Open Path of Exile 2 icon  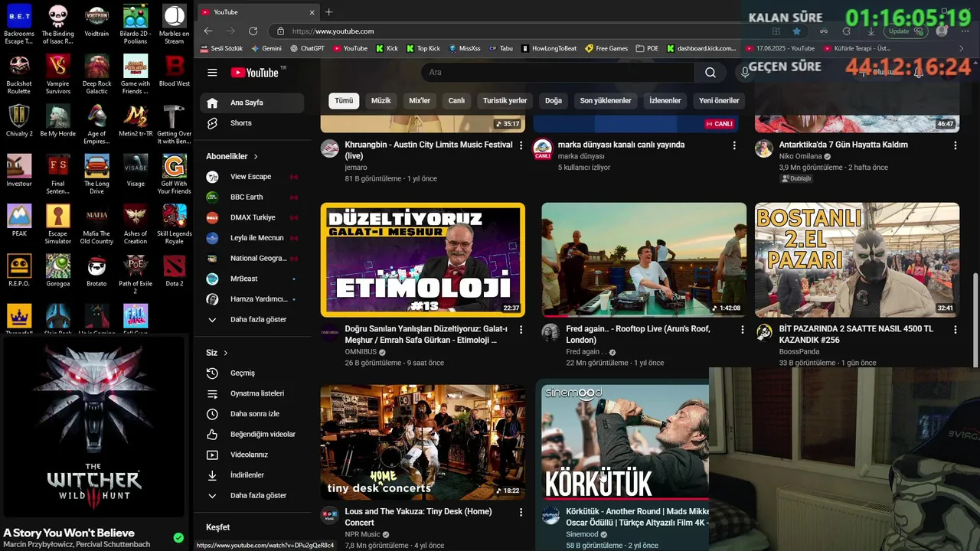click(136, 274)
